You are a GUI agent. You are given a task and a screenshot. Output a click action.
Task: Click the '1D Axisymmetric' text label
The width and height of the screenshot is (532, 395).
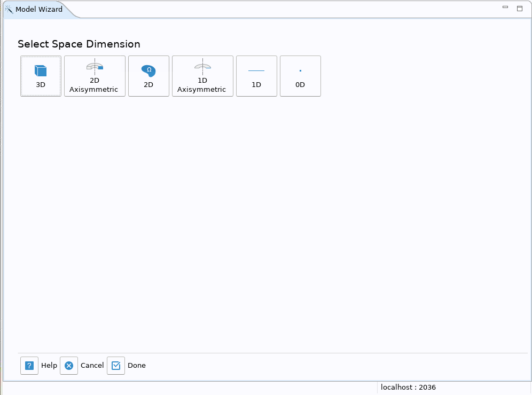202,85
